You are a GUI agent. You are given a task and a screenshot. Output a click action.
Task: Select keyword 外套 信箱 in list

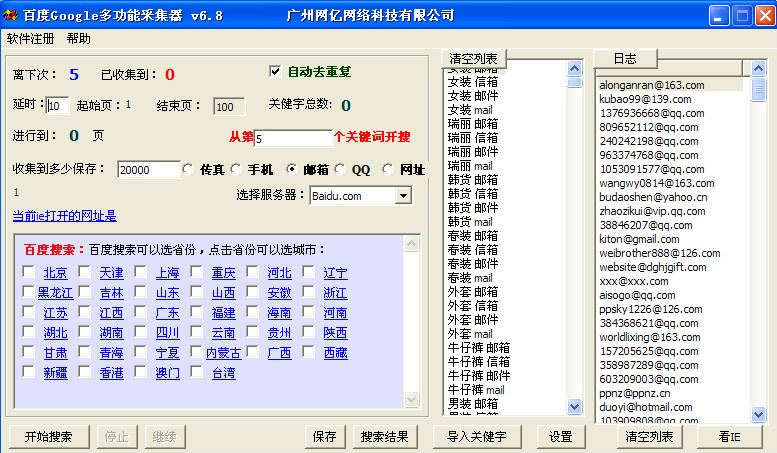pos(473,306)
